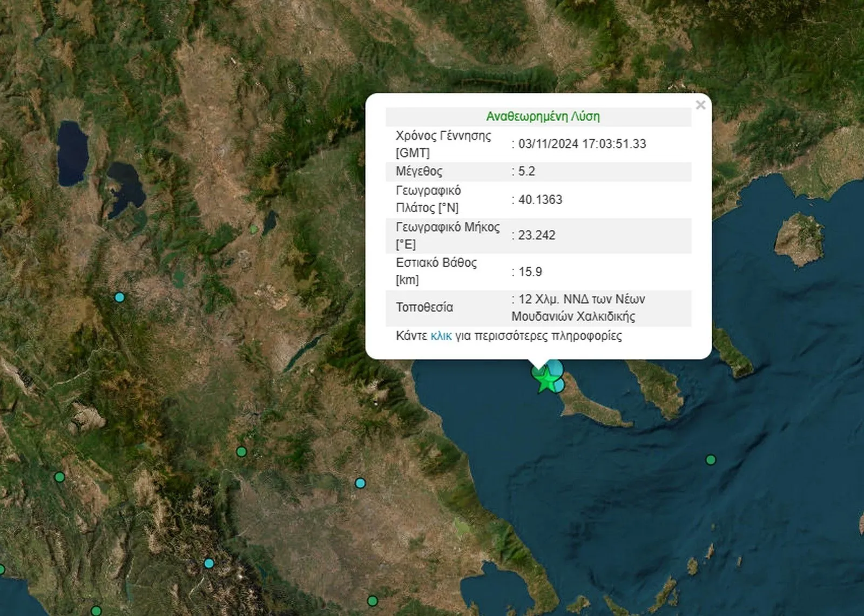Image resolution: width=864 pixels, height=616 pixels.
Task: Click the green marker in the sea east of Sithonia
Action: click(711, 460)
